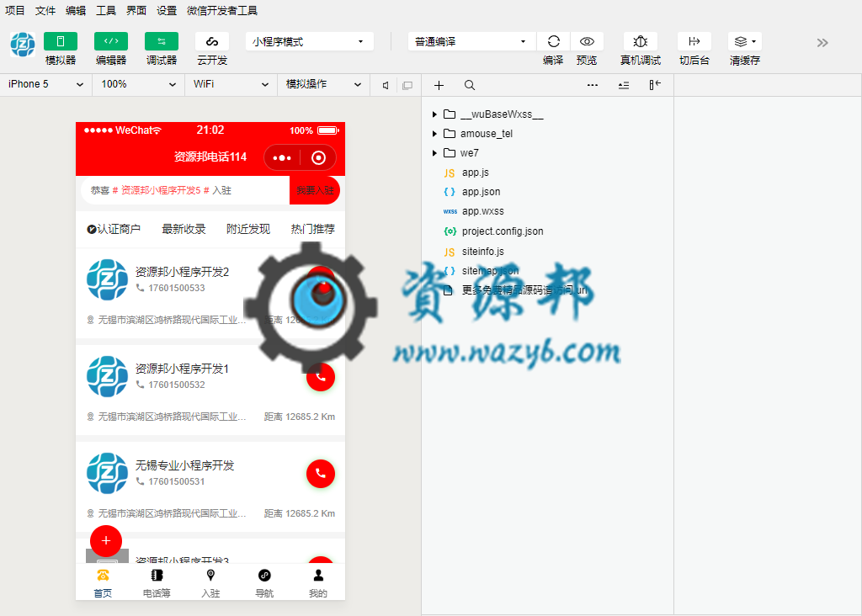Toggle the 调试器 debugger panel button
Image resolution: width=862 pixels, height=616 pixels.
pos(162,41)
